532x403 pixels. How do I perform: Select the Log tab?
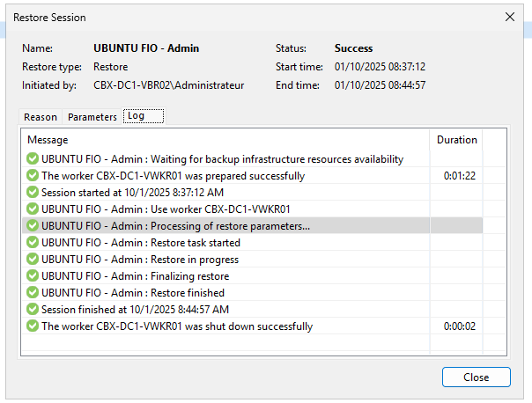[136, 116]
